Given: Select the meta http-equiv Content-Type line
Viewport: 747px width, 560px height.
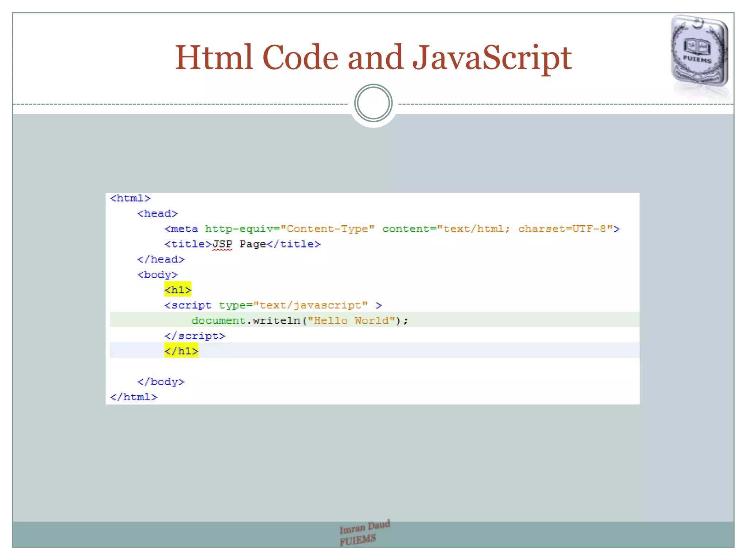Looking at the screenshot, I should [392, 229].
